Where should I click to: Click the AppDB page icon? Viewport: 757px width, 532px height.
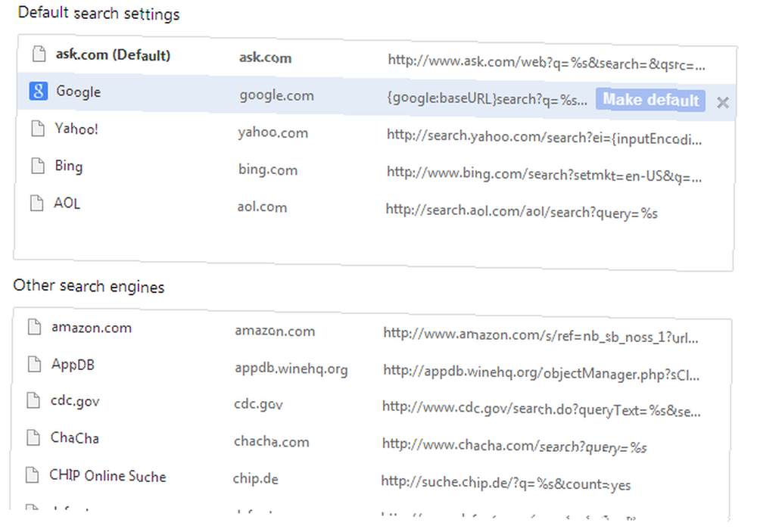coord(34,363)
